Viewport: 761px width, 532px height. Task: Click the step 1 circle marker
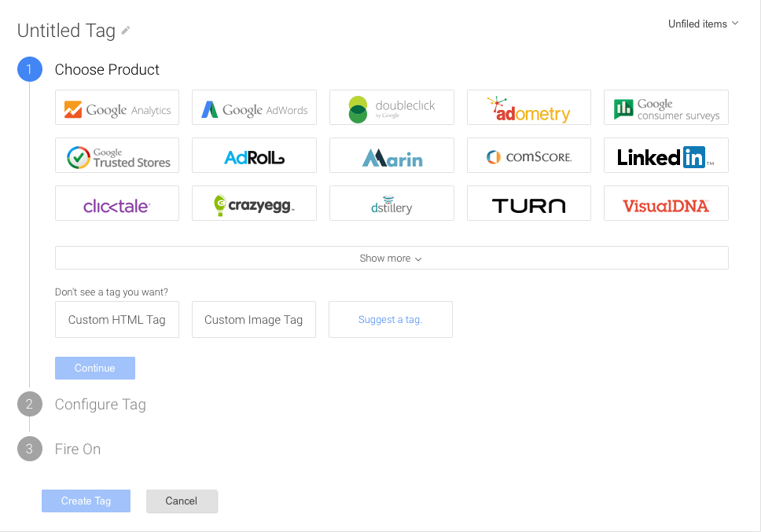[x=30, y=69]
